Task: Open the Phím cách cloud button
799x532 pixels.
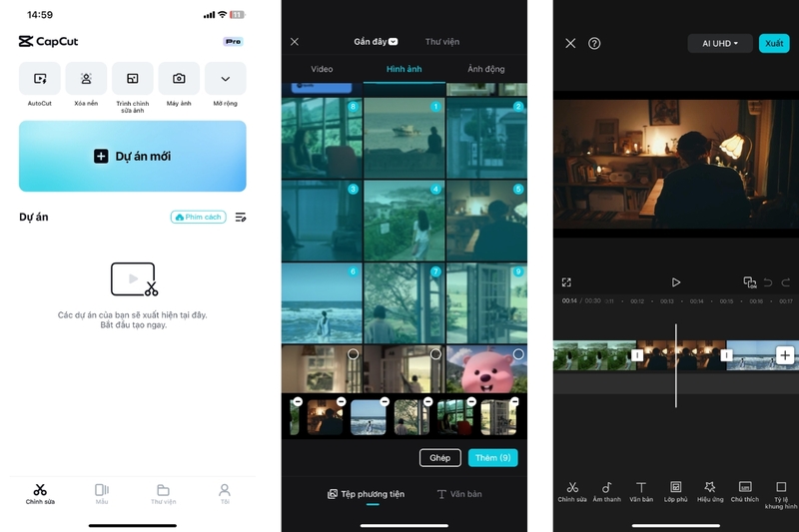Action: (x=198, y=217)
